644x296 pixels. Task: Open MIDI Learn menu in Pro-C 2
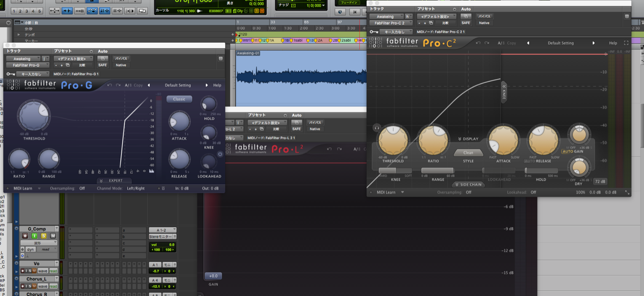coord(390,192)
